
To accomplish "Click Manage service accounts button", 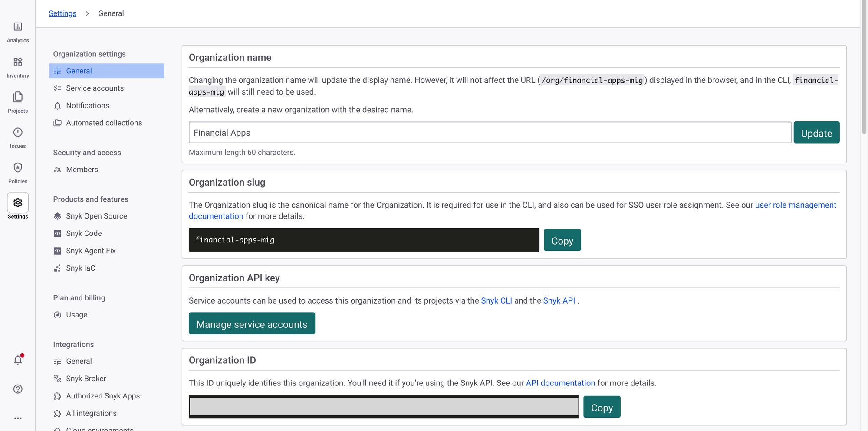I will coord(252,323).
